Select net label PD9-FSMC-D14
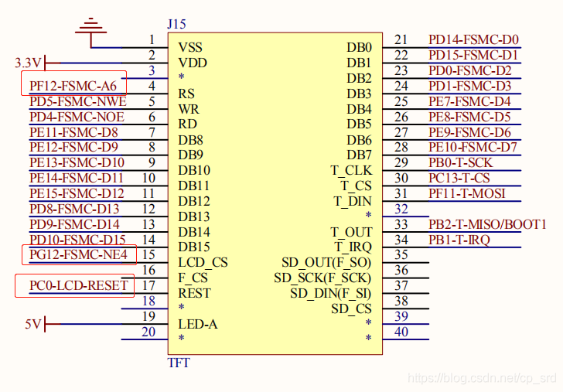 tap(74, 224)
